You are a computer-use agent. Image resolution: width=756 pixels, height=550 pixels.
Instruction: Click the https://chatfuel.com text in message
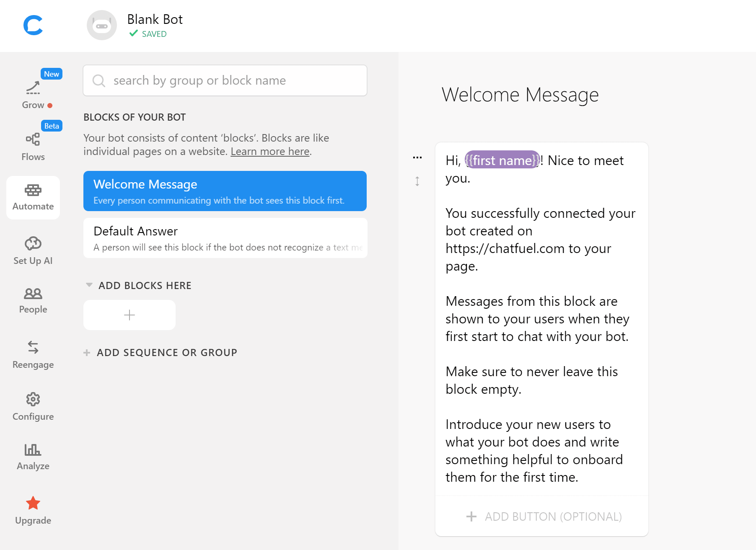coord(505,248)
